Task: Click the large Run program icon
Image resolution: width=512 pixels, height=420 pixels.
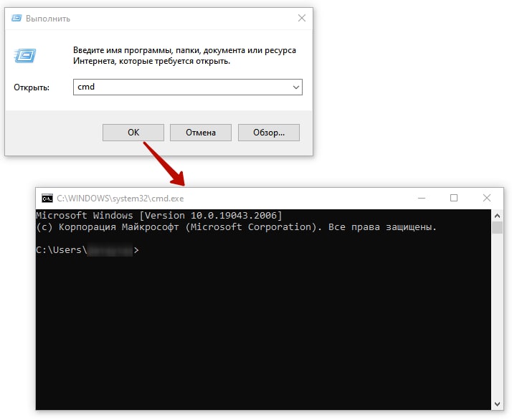Action: coord(25,54)
